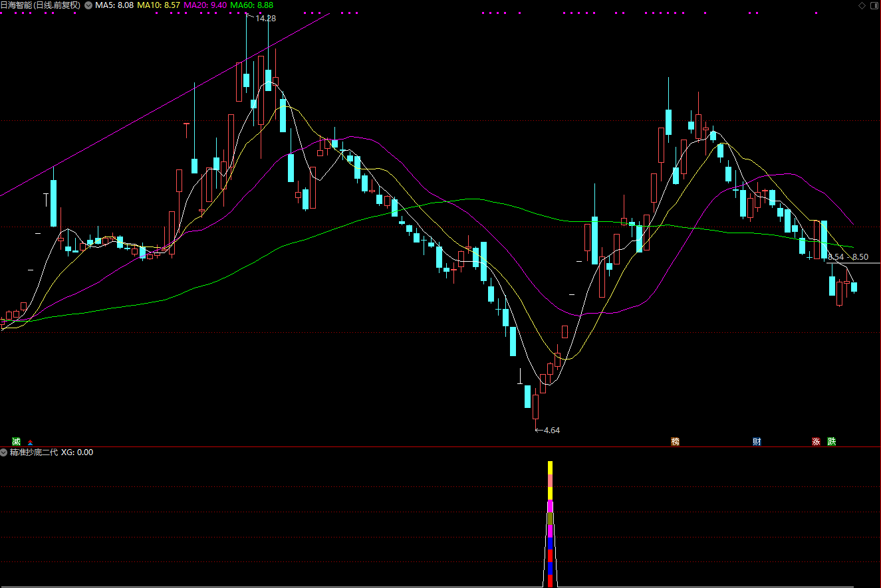Screen dimensions: 881x588
Task: Click the 精准抄底二代 indicator name
Action: click(x=34, y=452)
